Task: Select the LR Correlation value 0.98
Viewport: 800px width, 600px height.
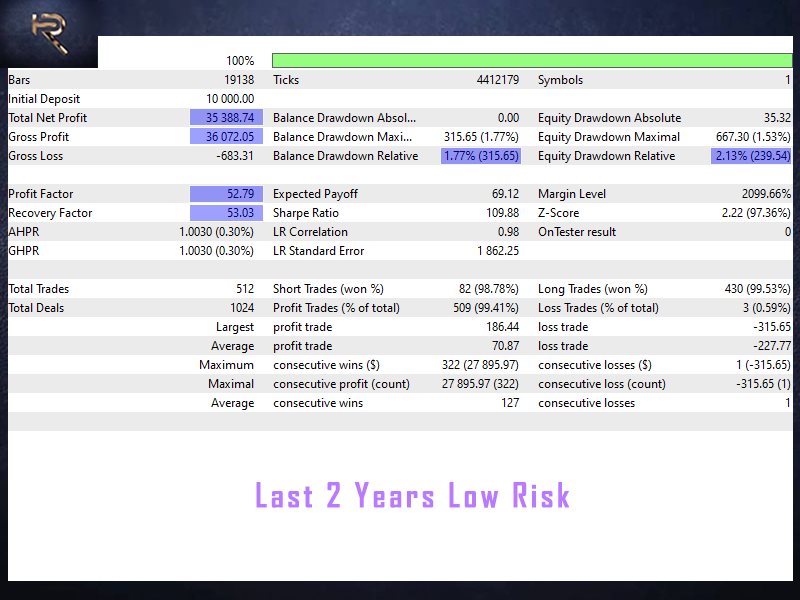Action: 508,232
